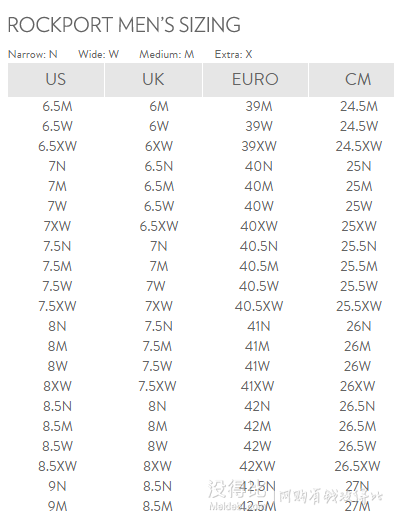Click the watermark logo over the table
The height and width of the screenshot is (530, 394).
tap(234, 493)
